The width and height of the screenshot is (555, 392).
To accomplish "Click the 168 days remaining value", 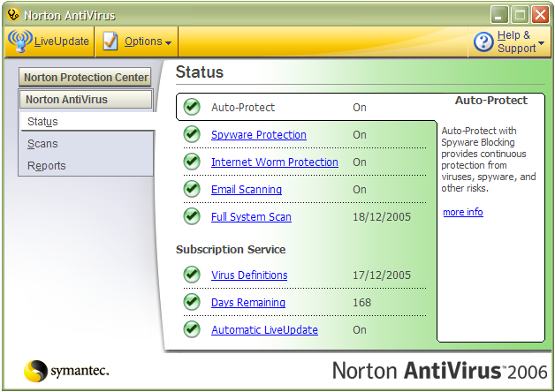I will pos(361,303).
